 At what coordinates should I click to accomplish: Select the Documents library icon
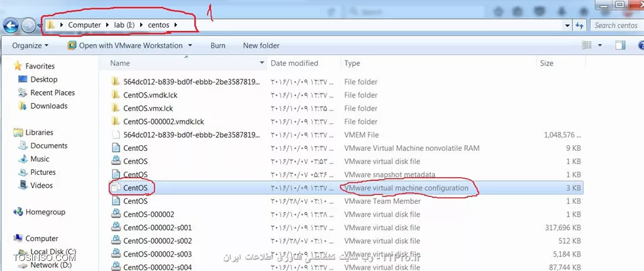point(23,146)
